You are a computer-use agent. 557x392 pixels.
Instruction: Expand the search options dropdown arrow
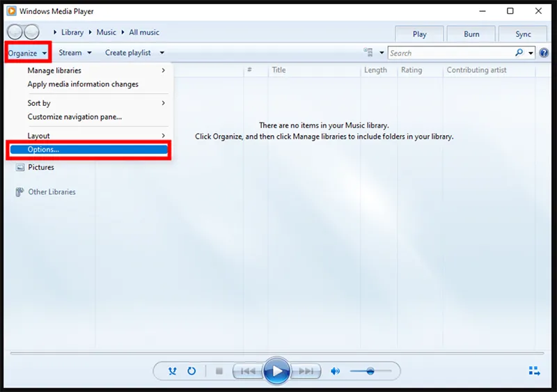(x=531, y=53)
